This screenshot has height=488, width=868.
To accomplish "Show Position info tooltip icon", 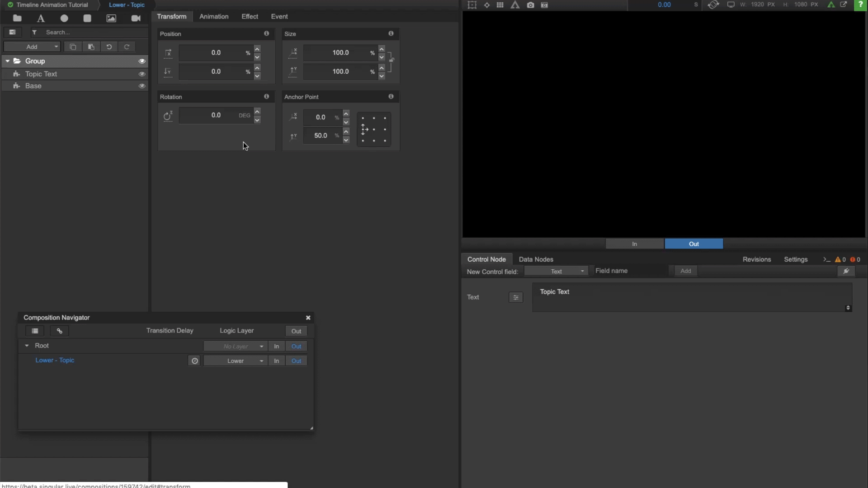I will coord(266,33).
